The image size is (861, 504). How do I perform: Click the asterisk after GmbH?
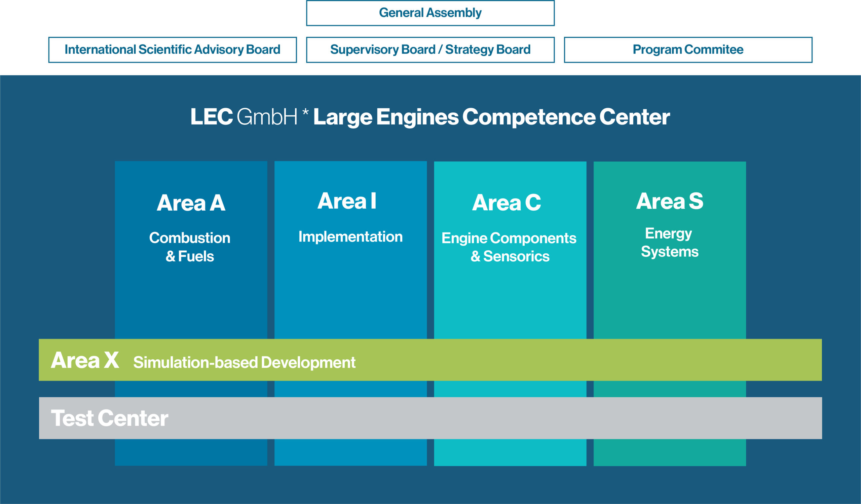point(305,112)
